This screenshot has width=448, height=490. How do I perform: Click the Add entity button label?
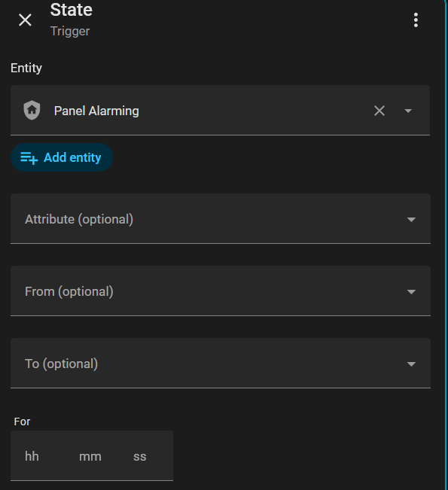tap(72, 157)
